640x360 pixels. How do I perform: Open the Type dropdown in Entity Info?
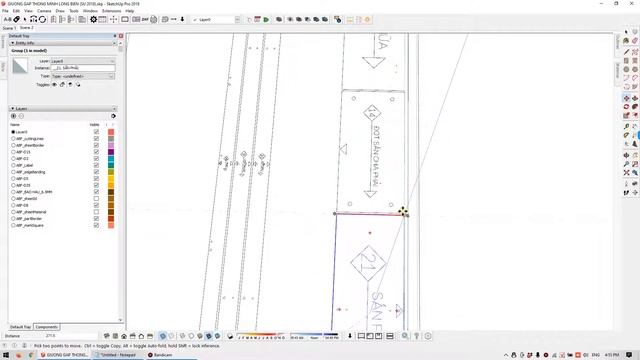coord(83,76)
